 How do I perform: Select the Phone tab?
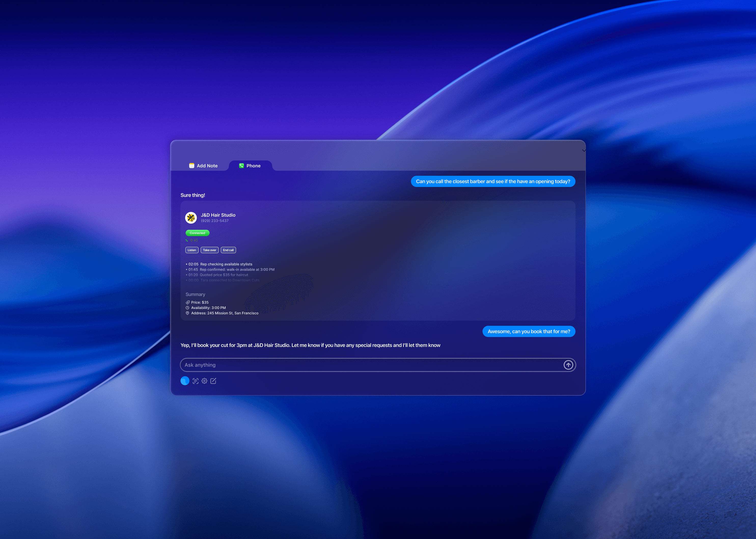250,166
